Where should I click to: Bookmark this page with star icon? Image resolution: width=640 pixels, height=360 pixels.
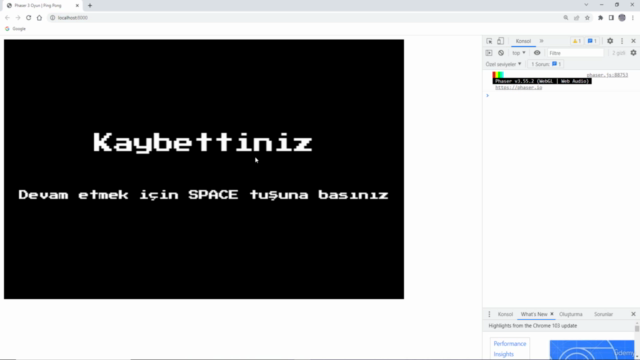(x=587, y=18)
